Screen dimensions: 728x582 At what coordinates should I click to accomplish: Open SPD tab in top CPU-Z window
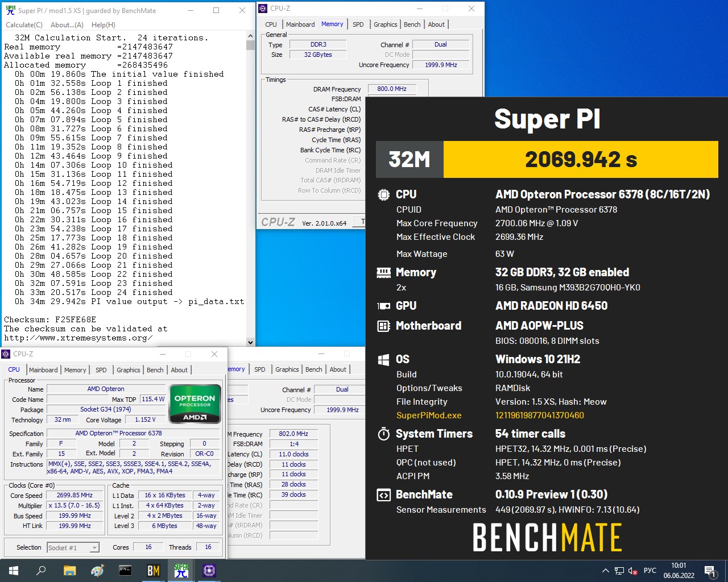click(x=358, y=24)
